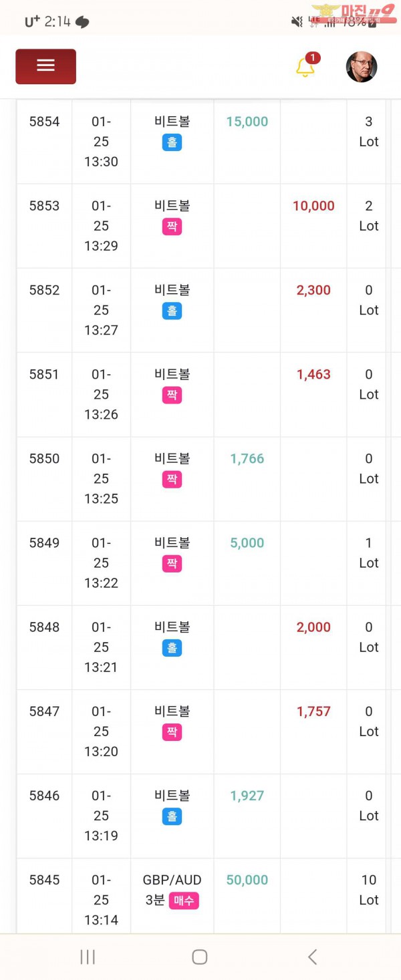Screen dimensions: 401x980
Task: Tap the Android back navigation button
Action: 312,957
